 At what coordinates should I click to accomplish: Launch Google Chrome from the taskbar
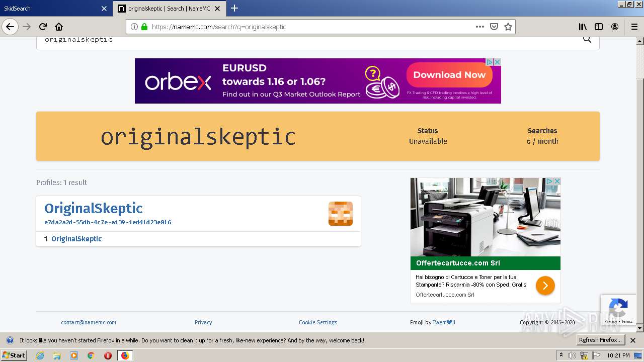[91, 355]
